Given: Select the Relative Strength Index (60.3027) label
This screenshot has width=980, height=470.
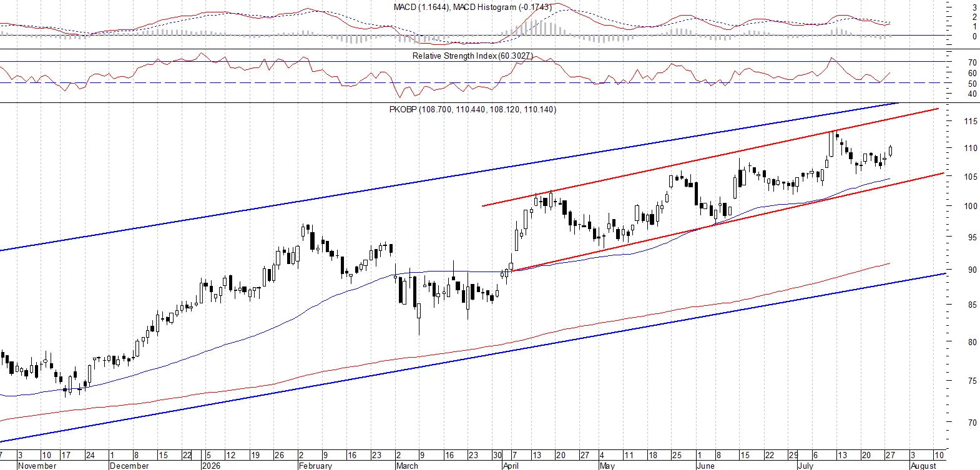Looking at the screenshot, I should [x=473, y=56].
